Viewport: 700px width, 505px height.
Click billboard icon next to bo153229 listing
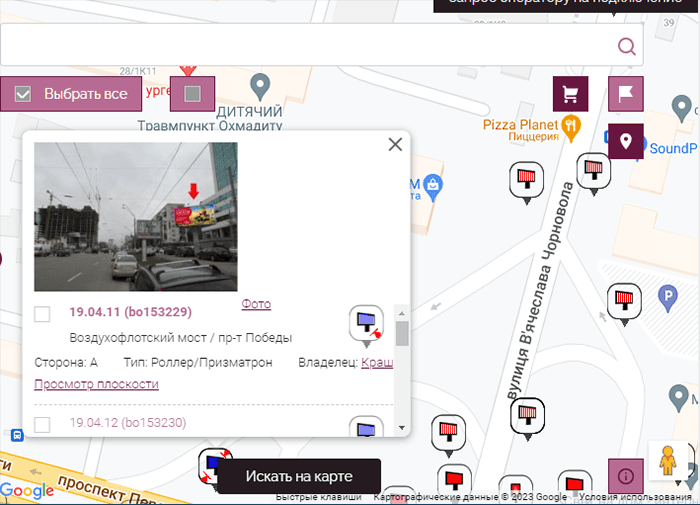[x=366, y=324]
